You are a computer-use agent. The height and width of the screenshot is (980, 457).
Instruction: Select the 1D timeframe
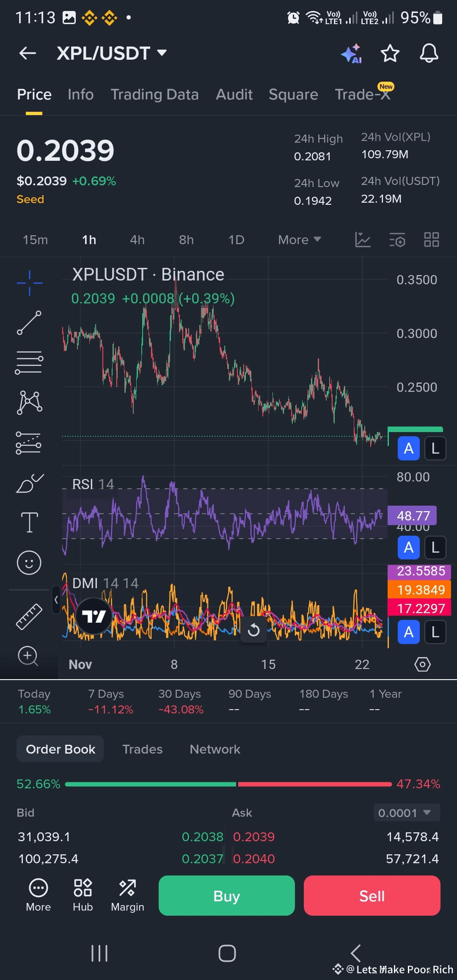[x=236, y=240]
